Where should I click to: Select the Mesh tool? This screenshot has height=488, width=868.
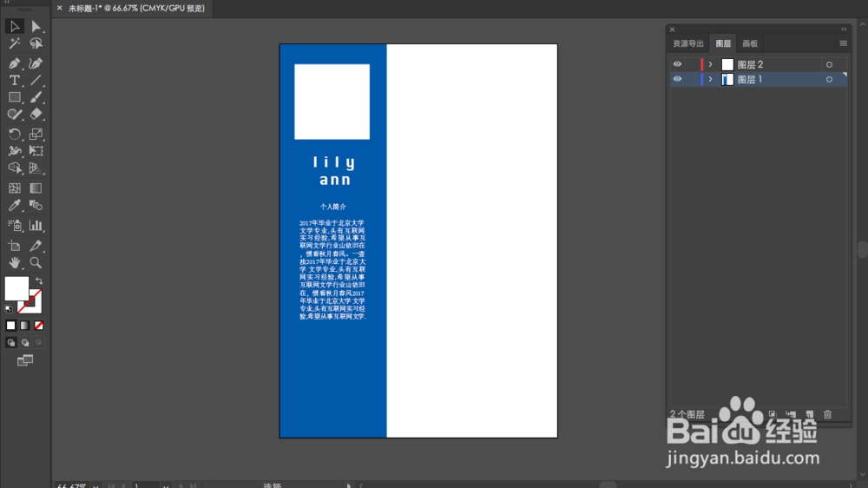(15, 188)
